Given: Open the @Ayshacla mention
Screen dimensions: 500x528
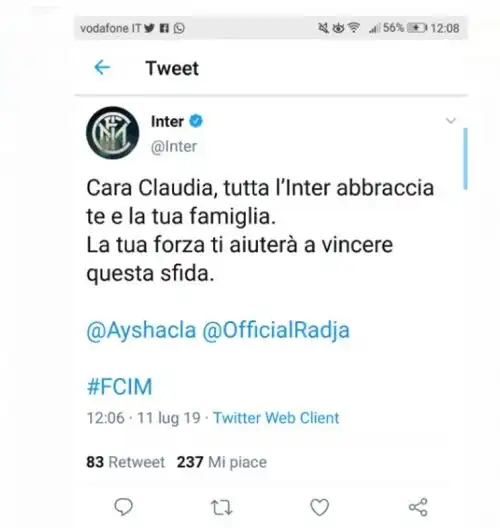Looking at the screenshot, I should pos(141,330).
